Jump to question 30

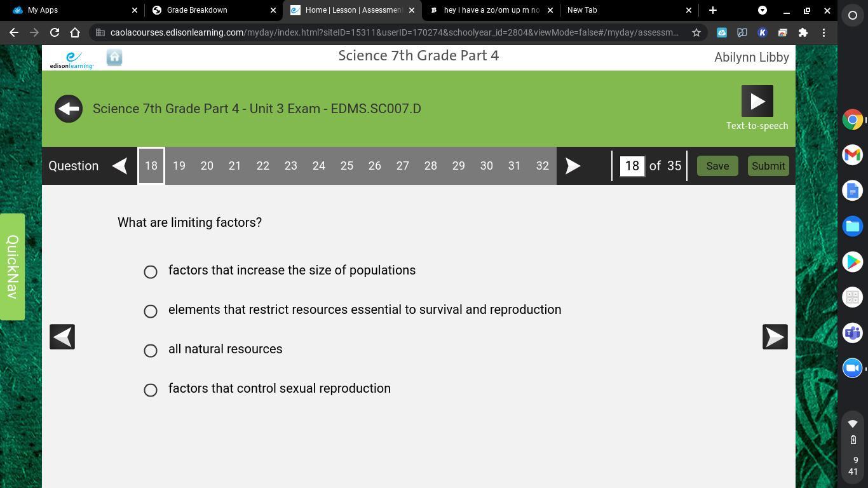[x=487, y=166]
